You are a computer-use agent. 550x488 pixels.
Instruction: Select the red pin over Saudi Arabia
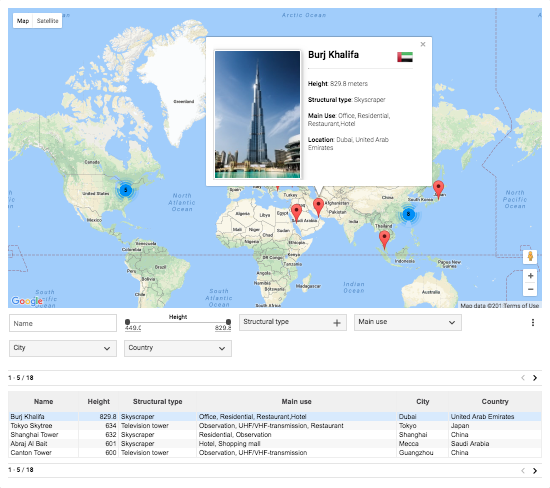296,213
